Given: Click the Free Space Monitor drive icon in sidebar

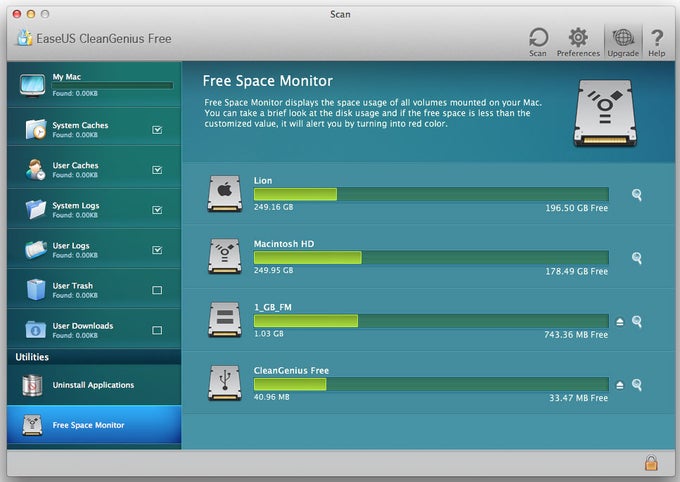Looking at the screenshot, I should pyautogui.click(x=32, y=425).
